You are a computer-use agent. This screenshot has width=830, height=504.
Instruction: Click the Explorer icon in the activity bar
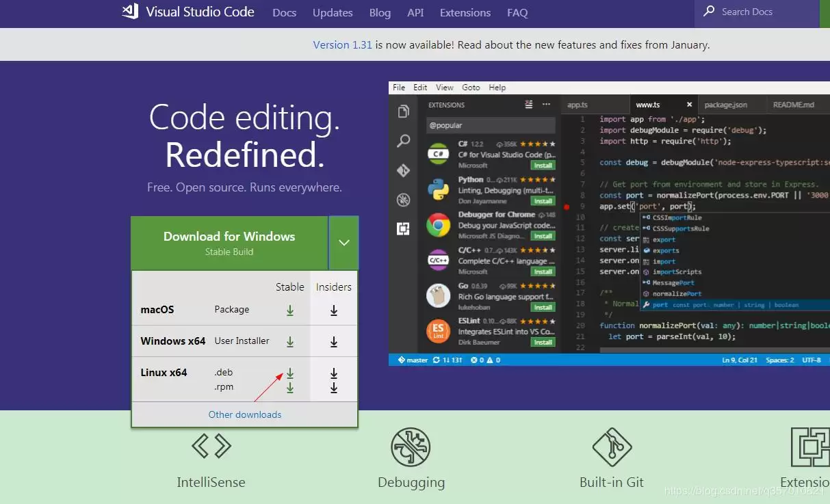pos(404,111)
